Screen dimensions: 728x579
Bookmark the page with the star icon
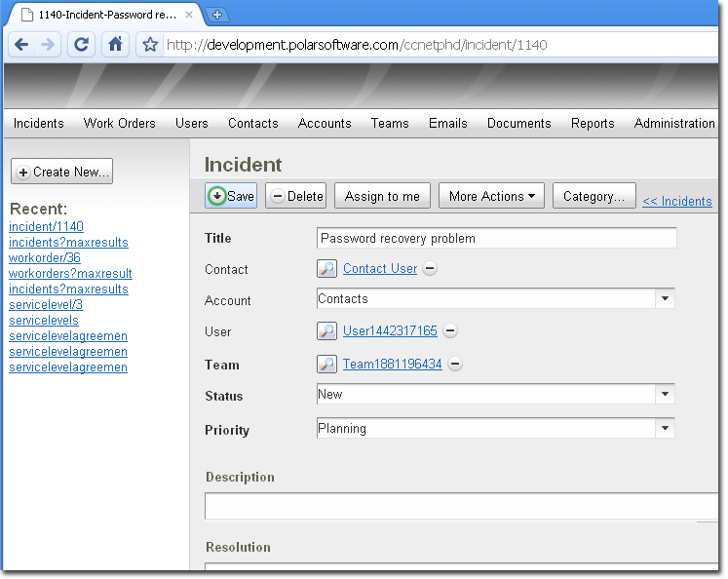coord(149,45)
